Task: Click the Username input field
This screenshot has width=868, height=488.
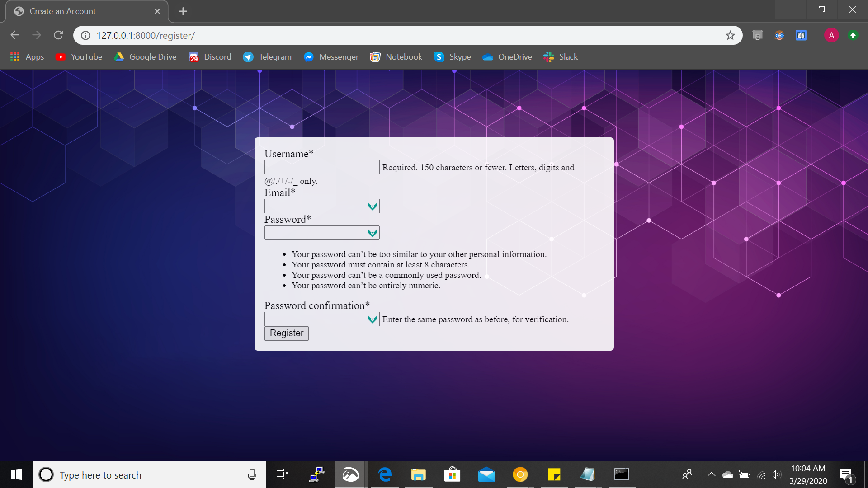Action: [321, 167]
